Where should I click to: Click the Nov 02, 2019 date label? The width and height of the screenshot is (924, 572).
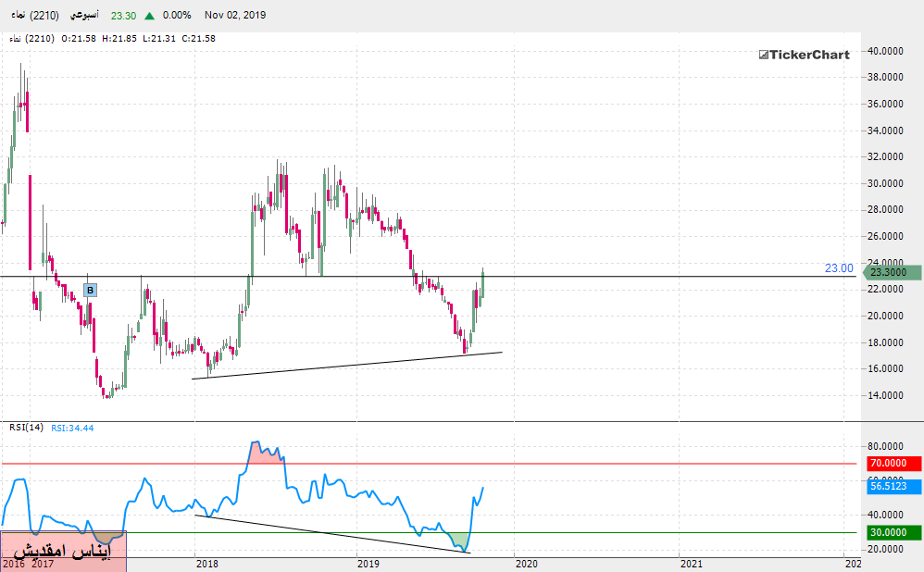234,16
